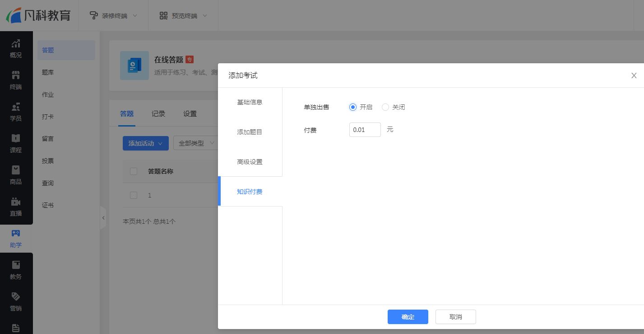Switch to the 高级设置 dialog tab
Image resolution: width=644 pixels, height=334 pixels.
coord(250,162)
